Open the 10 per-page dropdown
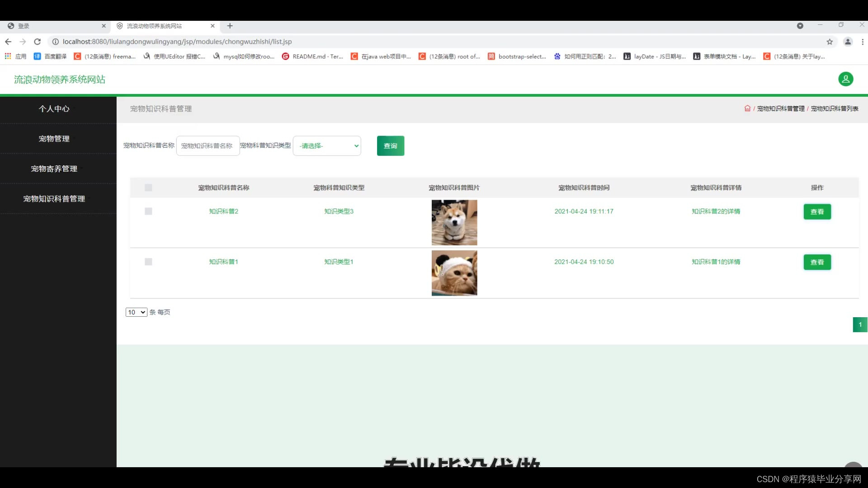The width and height of the screenshot is (868, 488). (x=136, y=312)
